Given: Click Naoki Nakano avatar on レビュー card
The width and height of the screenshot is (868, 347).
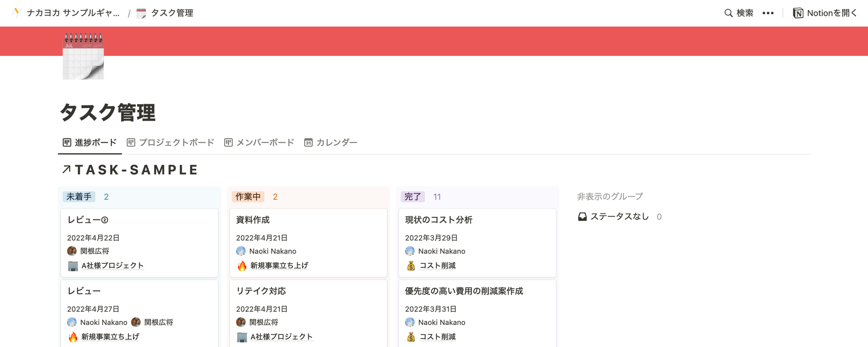Looking at the screenshot, I should [72, 322].
